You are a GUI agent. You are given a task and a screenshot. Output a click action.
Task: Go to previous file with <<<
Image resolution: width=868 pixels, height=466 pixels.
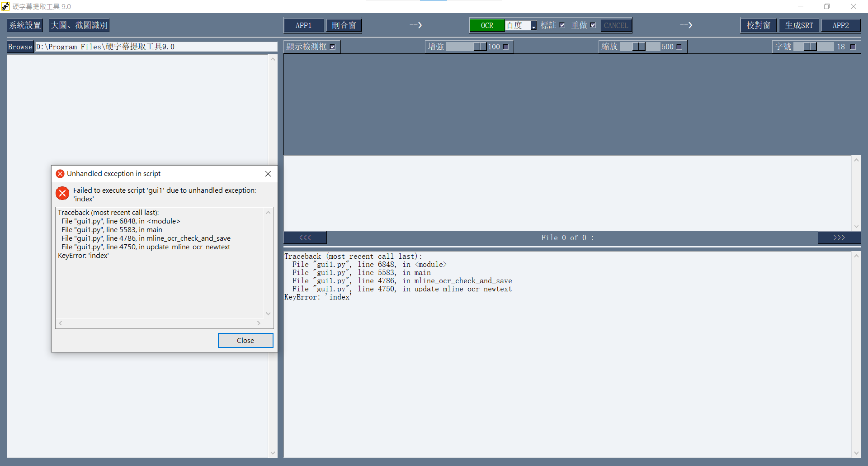tap(305, 238)
